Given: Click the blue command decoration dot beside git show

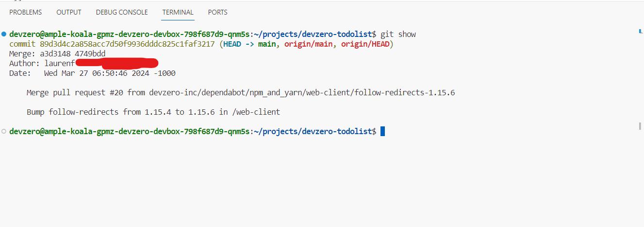Looking at the screenshot, I should point(4,34).
